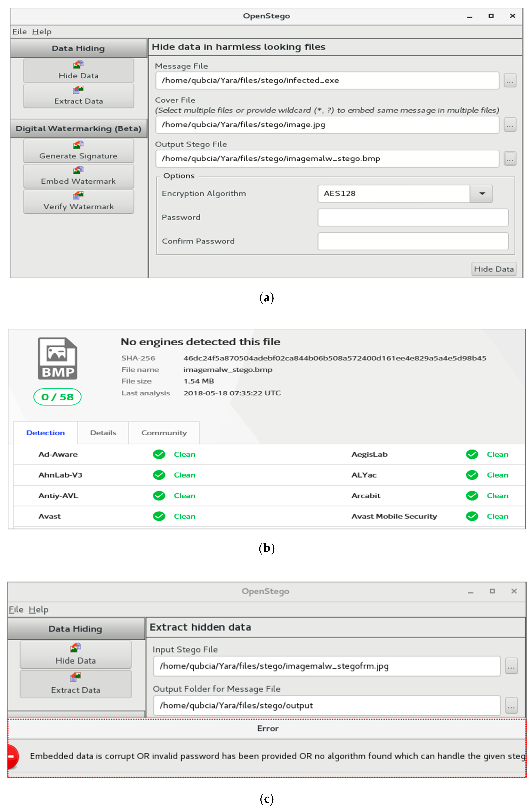Select Community tab
Screen dimensions: 532x811
[164, 433]
